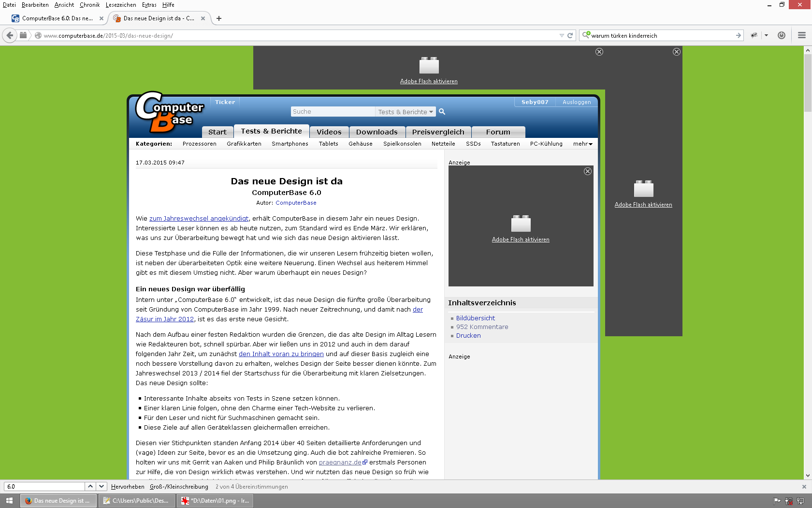Switch to the Preisvergleich tab
The image size is (812, 508).
(438, 132)
